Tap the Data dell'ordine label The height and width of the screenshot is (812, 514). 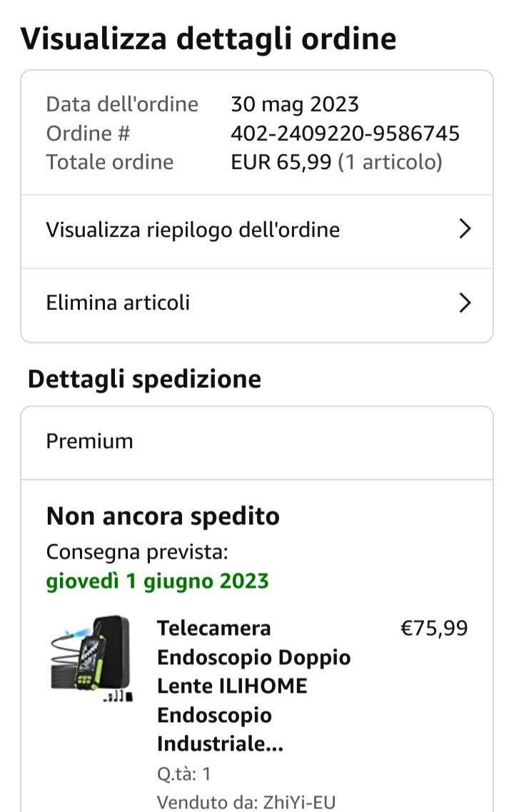pyautogui.click(x=122, y=105)
